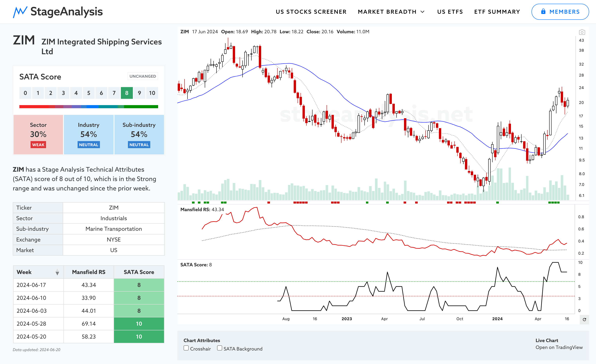Click the ZIM ticker heading

click(x=24, y=40)
